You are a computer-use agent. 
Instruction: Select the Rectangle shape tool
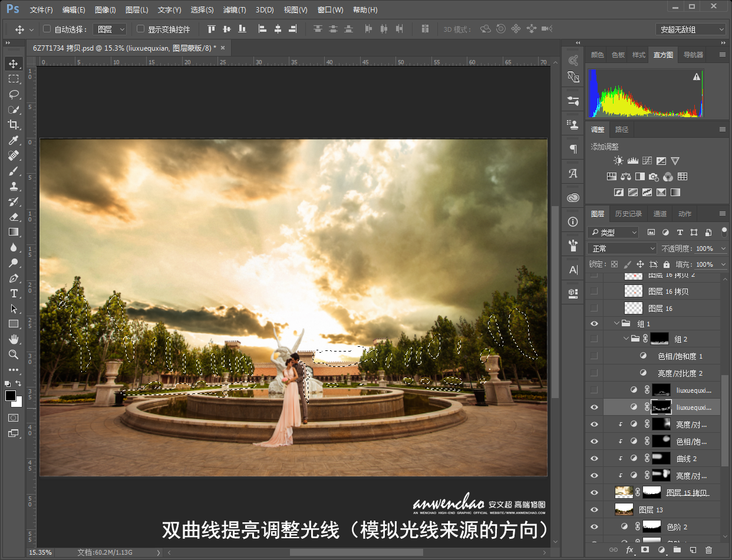(x=14, y=324)
